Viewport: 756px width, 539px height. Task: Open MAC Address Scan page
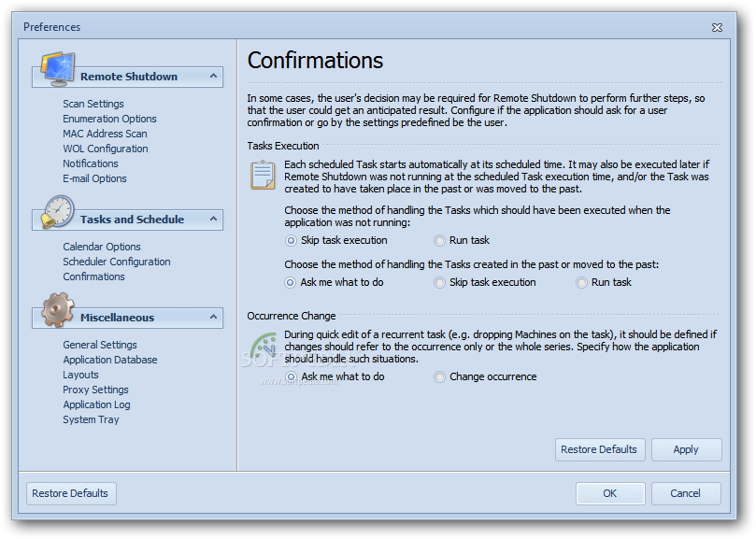105,134
